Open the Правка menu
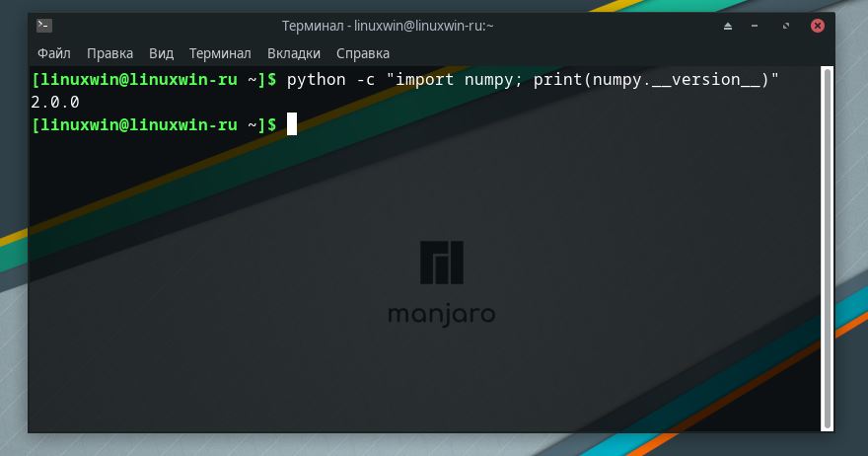This screenshot has width=868, height=456. (x=109, y=53)
